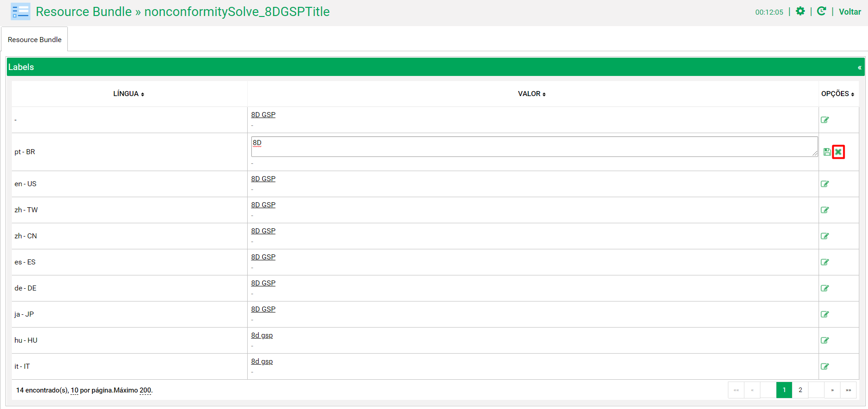The height and width of the screenshot is (409, 868).
Task: Go to page 2
Action: (800, 390)
